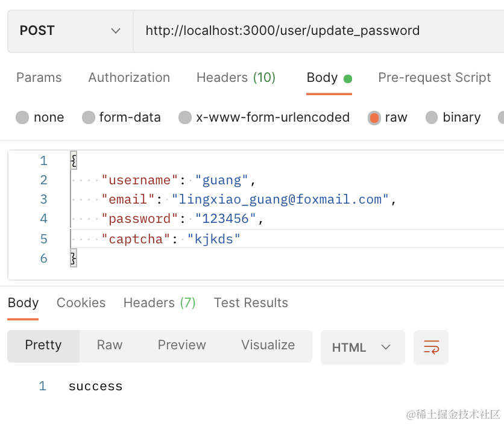Expand the HTML format dropdown
This screenshot has height=424, width=504.
[362, 348]
